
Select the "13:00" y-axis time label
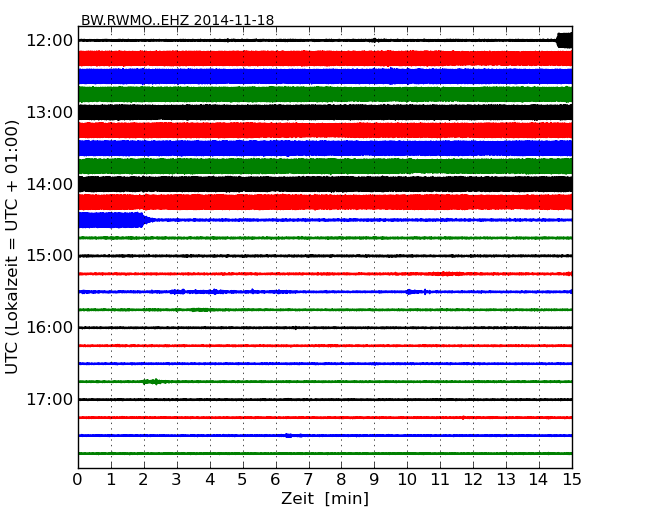[x=49, y=112]
